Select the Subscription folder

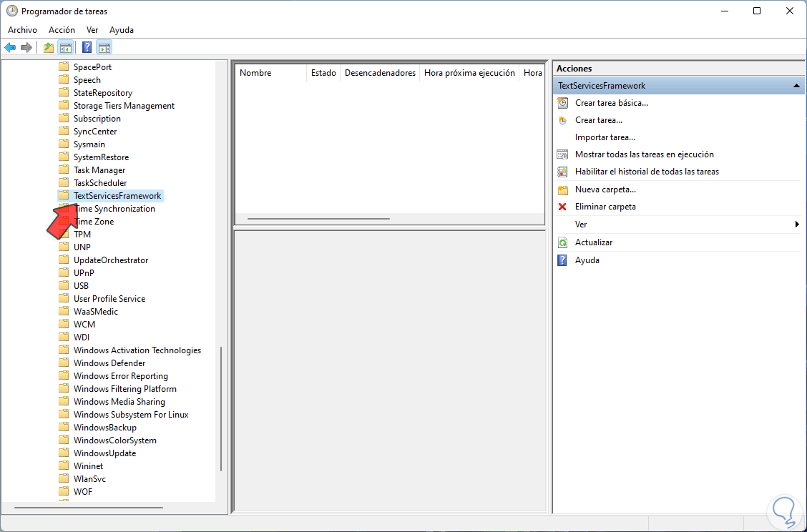click(97, 118)
